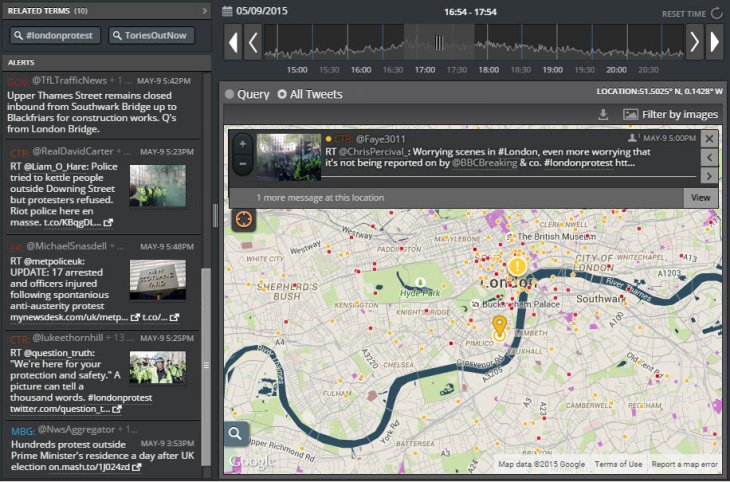Click the calendar date icon
Screen dimensions: 730x482
click(229, 11)
